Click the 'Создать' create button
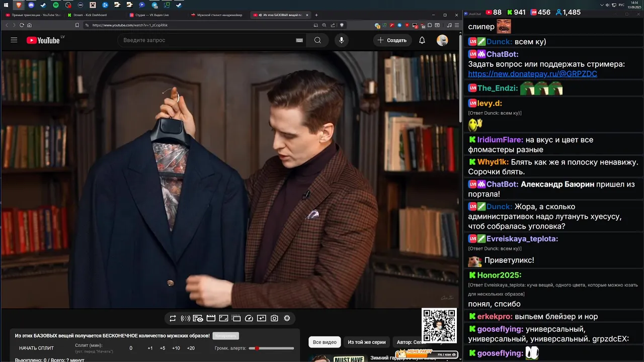This screenshot has width=644, height=362. (392, 40)
